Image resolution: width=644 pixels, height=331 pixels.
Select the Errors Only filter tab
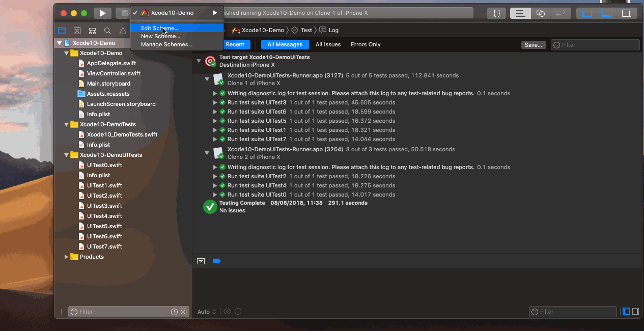pyautogui.click(x=366, y=44)
